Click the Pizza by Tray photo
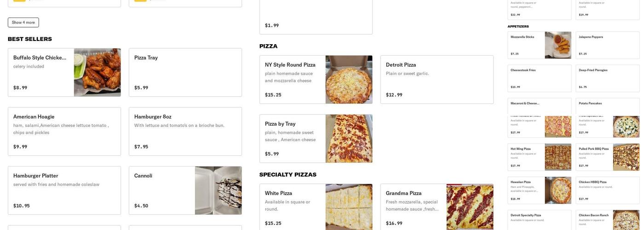The height and width of the screenshot is (230, 644). (349, 138)
